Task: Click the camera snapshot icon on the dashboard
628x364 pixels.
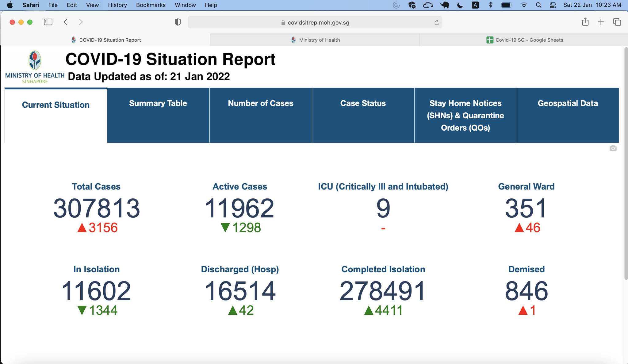Action: tap(614, 148)
